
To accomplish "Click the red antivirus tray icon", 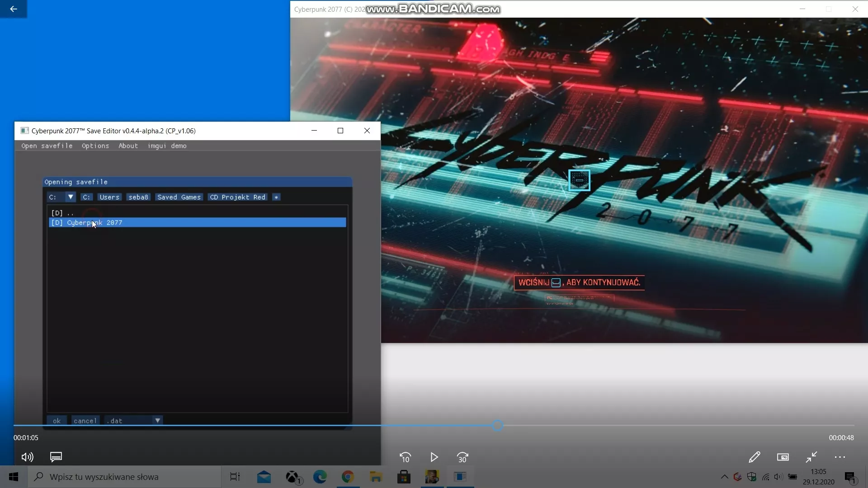I will [738, 477].
